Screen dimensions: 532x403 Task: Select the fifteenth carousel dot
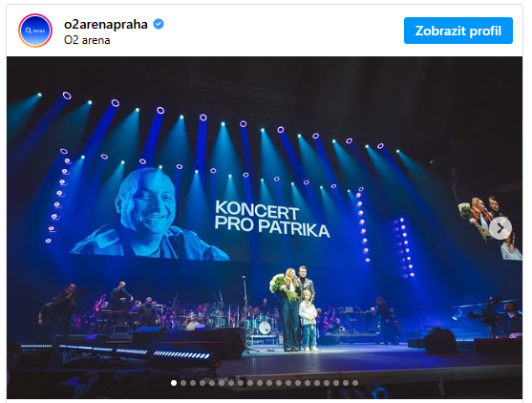point(308,383)
